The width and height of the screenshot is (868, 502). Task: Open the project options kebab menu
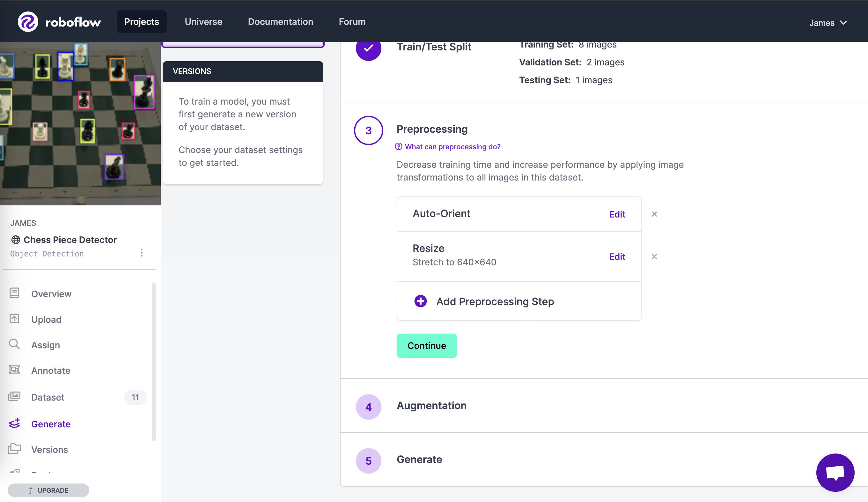(141, 253)
